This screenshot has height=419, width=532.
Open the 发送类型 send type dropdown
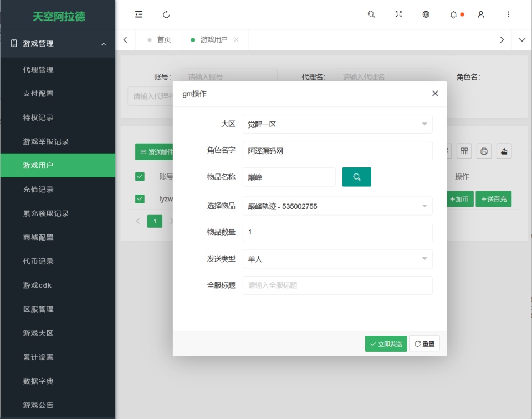(337, 258)
